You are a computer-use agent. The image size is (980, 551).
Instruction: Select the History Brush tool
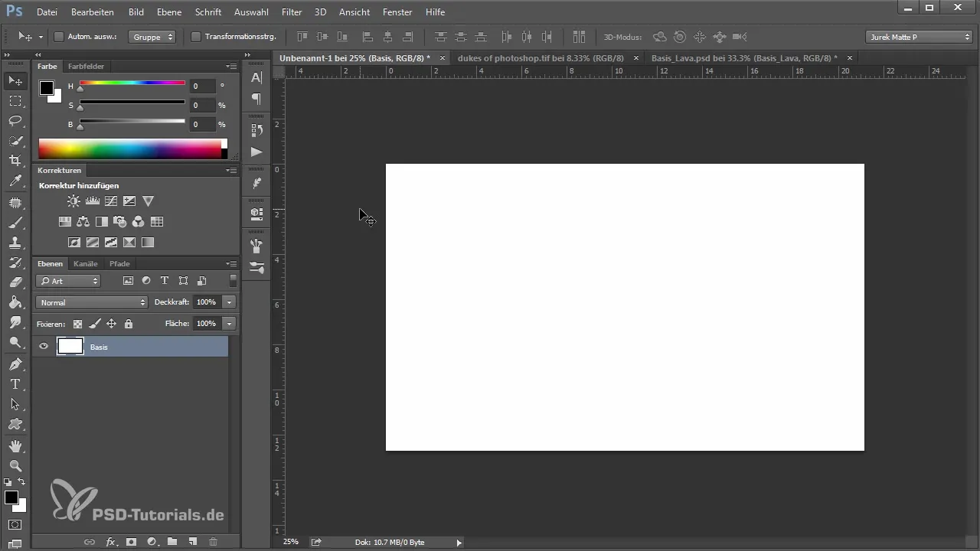15,262
